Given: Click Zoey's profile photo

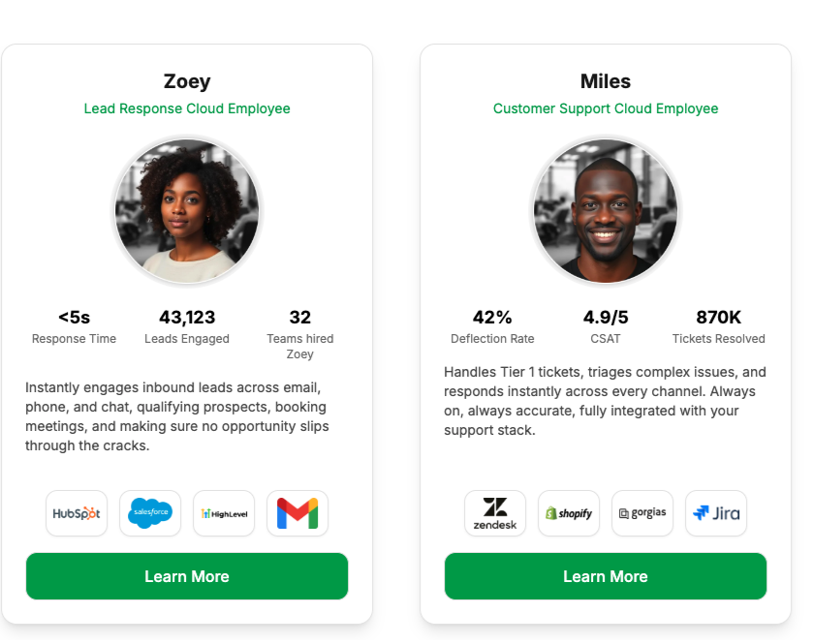Looking at the screenshot, I should tap(187, 211).
